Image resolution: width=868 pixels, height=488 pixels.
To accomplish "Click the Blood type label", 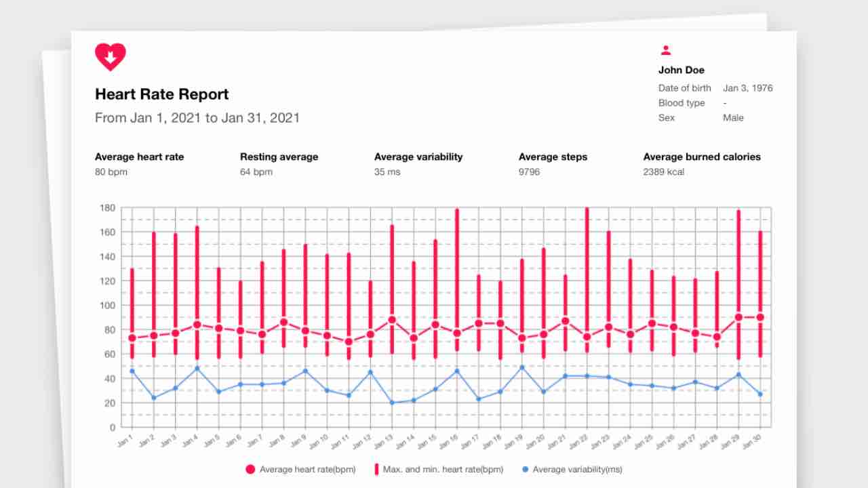I will (682, 103).
